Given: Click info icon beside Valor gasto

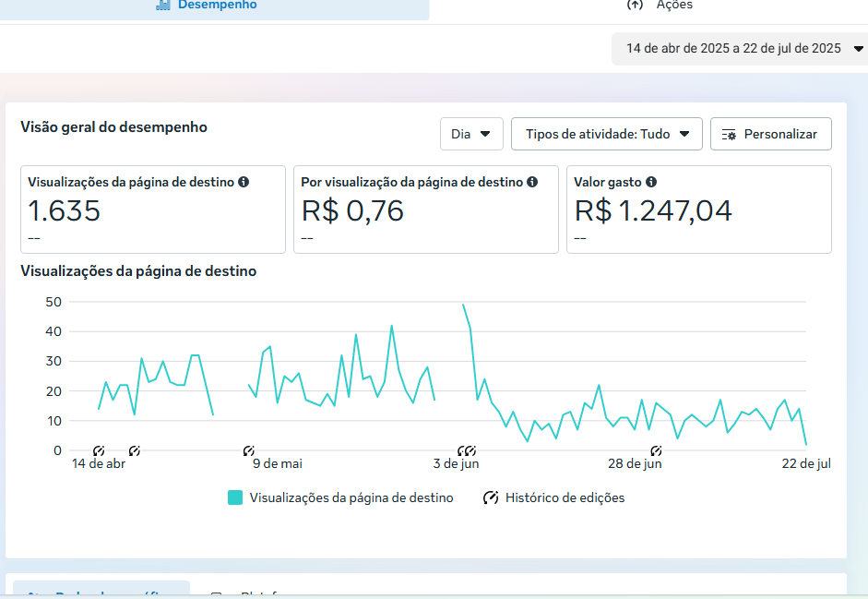Looking at the screenshot, I should [651, 183].
